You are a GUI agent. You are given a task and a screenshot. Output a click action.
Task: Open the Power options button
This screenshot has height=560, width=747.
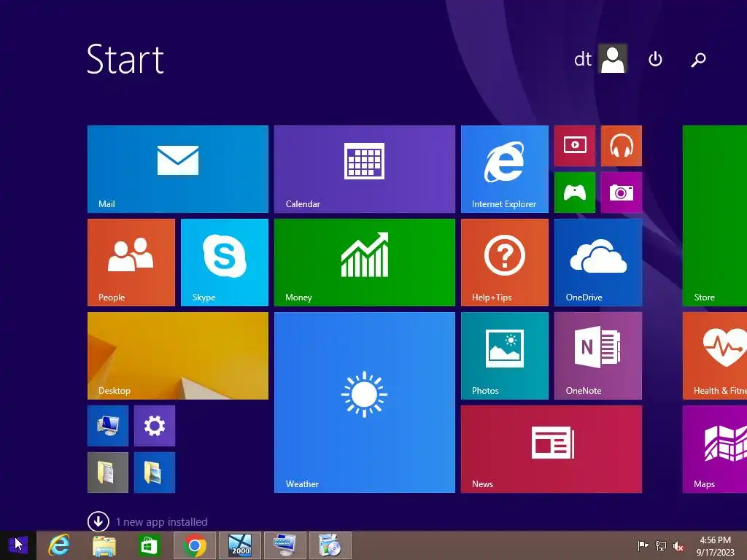[x=655, y=59]
